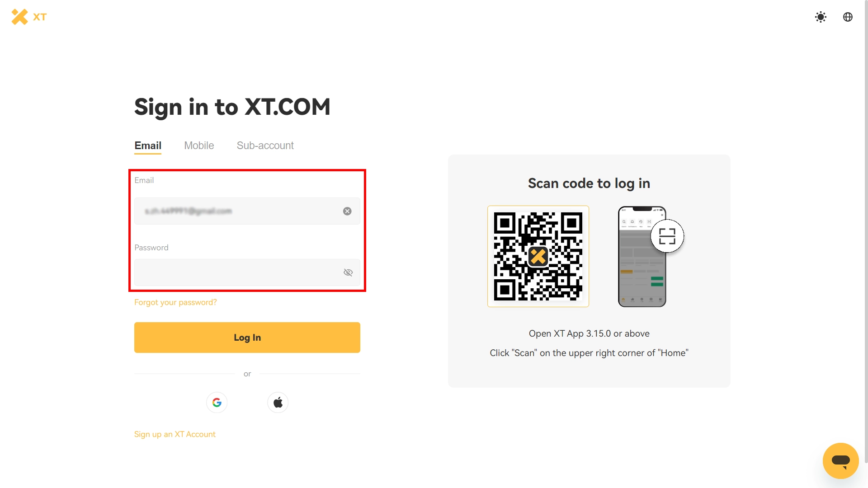Disable the email field autocomplete X
868x488 pixels.
click(347, 211)
